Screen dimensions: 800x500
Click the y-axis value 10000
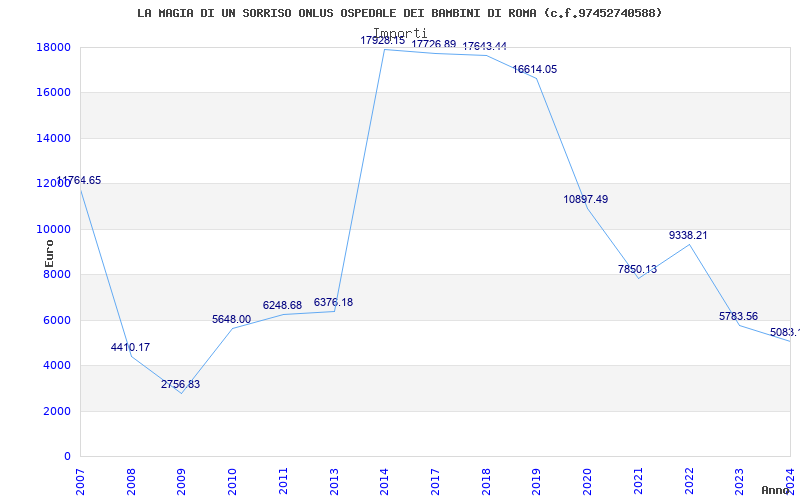pos(53,229)
